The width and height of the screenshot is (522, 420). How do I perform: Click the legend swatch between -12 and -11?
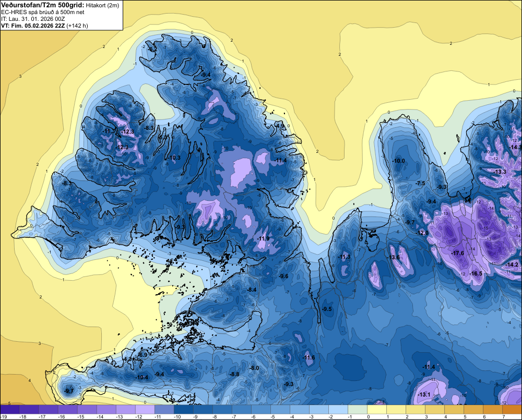click(145, 410)
